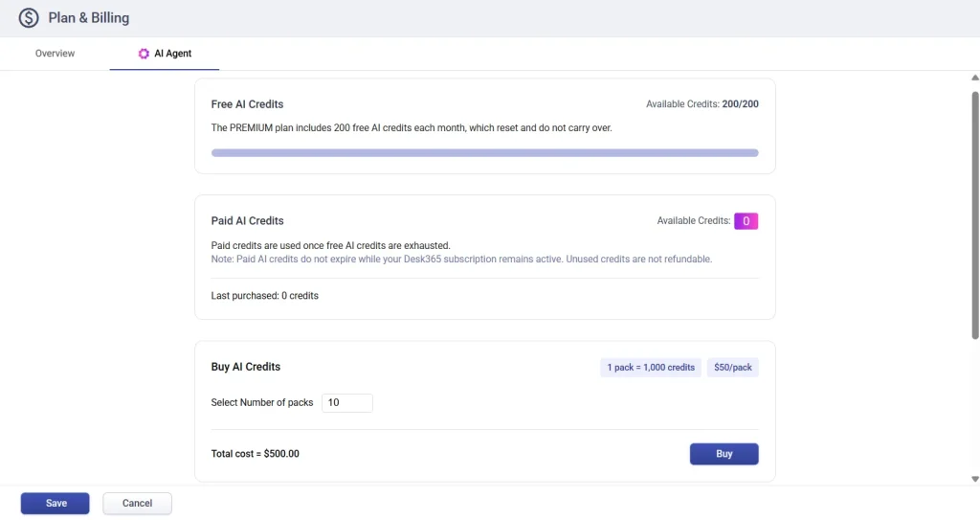Click the Free AI Credits heading
This screenshot has height=520, width=980.
(247, 104)
